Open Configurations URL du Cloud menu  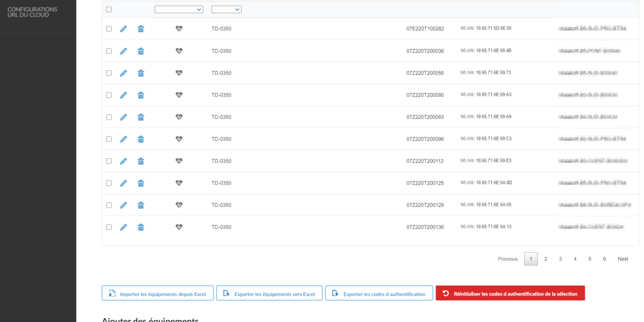pos(32,12)
